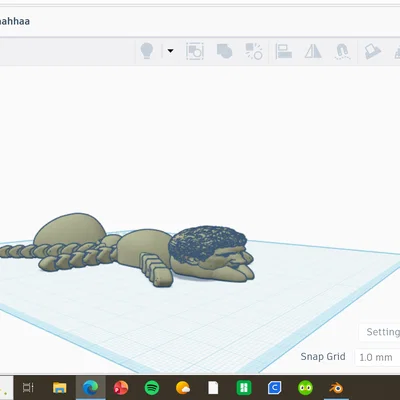Click the Group icon with dashed outline
The height and width of the screenshot is (400, 400).
[195, 51]
